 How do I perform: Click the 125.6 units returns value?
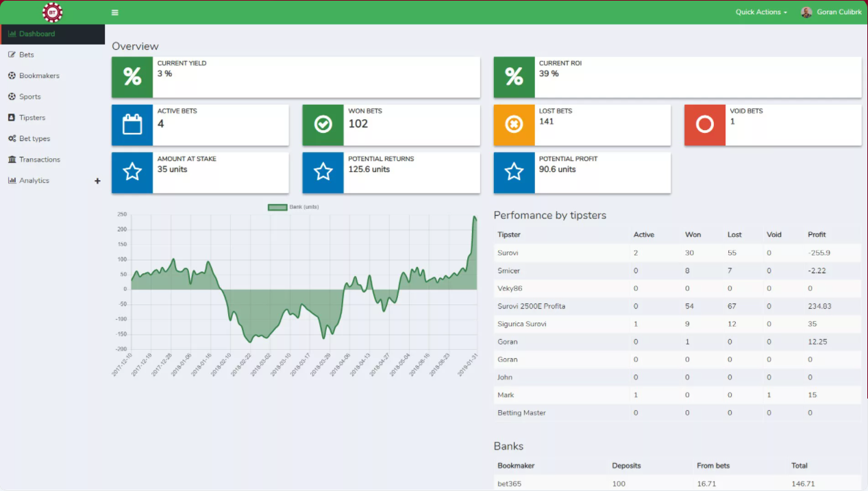(x=369, y=170)
